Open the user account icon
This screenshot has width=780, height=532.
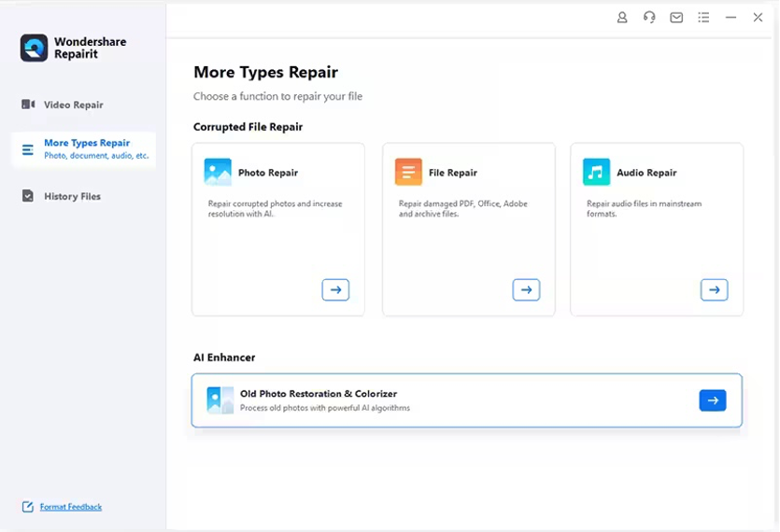[622, 18]
